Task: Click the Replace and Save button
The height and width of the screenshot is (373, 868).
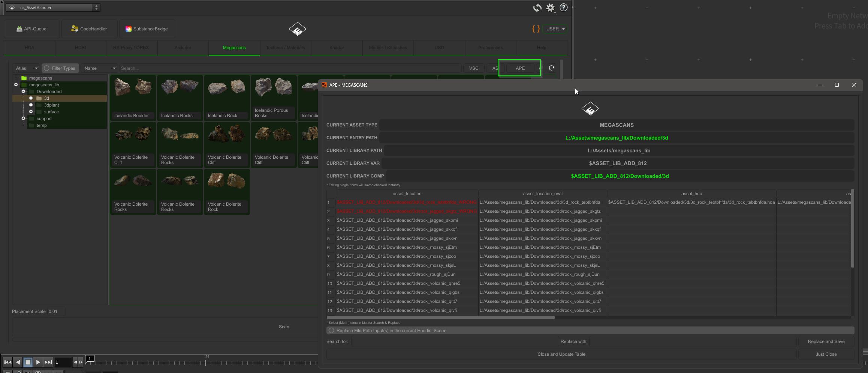Action: 826,341
